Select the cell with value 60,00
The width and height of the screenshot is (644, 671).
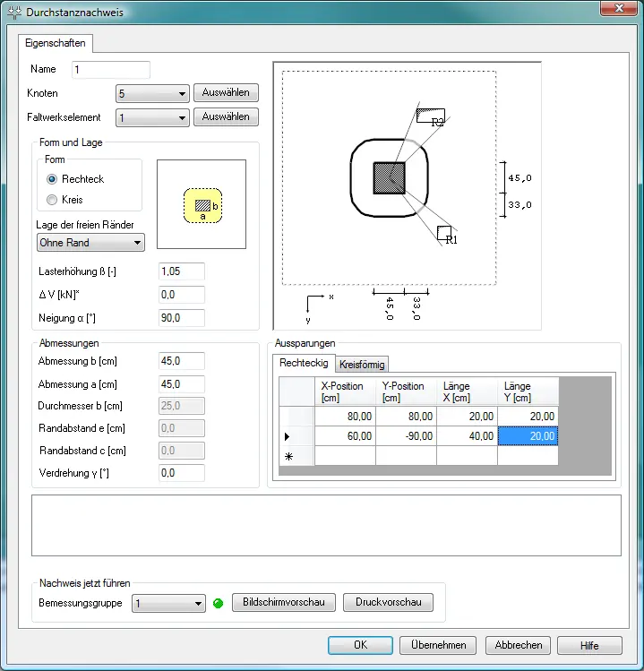click(x=346, y=436)
